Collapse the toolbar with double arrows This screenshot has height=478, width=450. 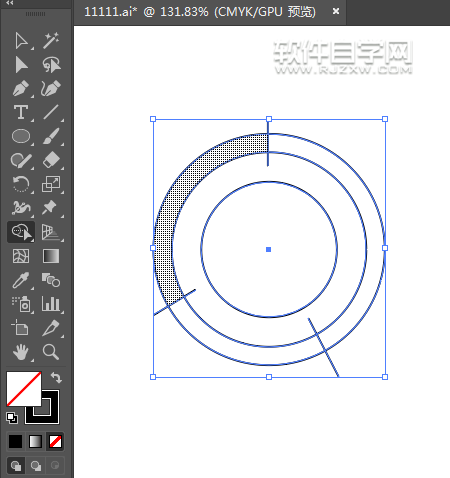pos(10,3)
